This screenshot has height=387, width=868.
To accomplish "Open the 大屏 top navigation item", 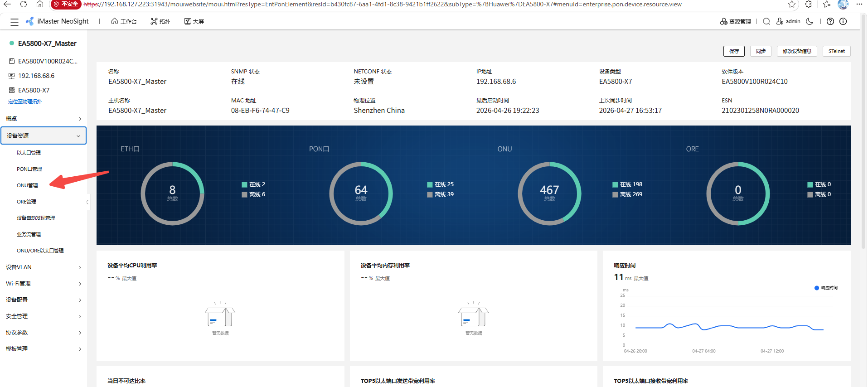I will coord(194,21).
